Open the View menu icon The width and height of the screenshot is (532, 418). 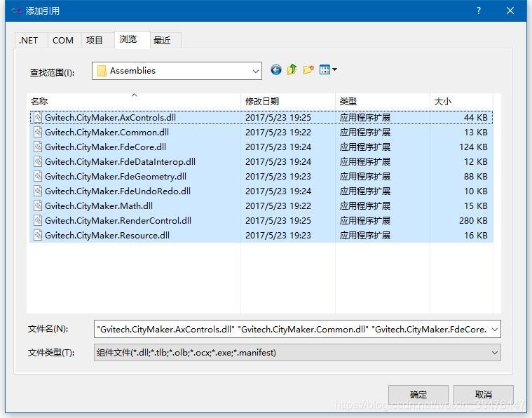[328, 69]
